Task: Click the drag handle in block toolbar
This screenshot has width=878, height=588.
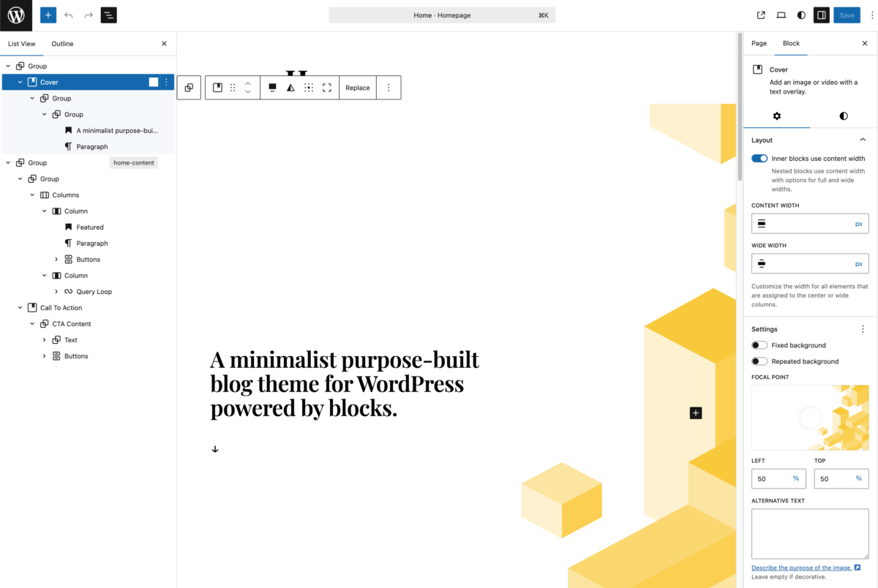Action: click(233, 88)
